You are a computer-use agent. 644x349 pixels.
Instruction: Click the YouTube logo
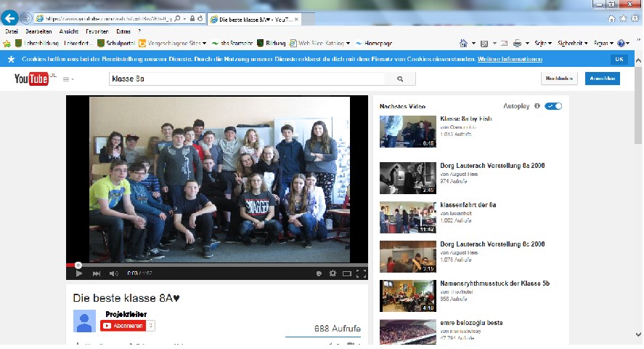31,79
